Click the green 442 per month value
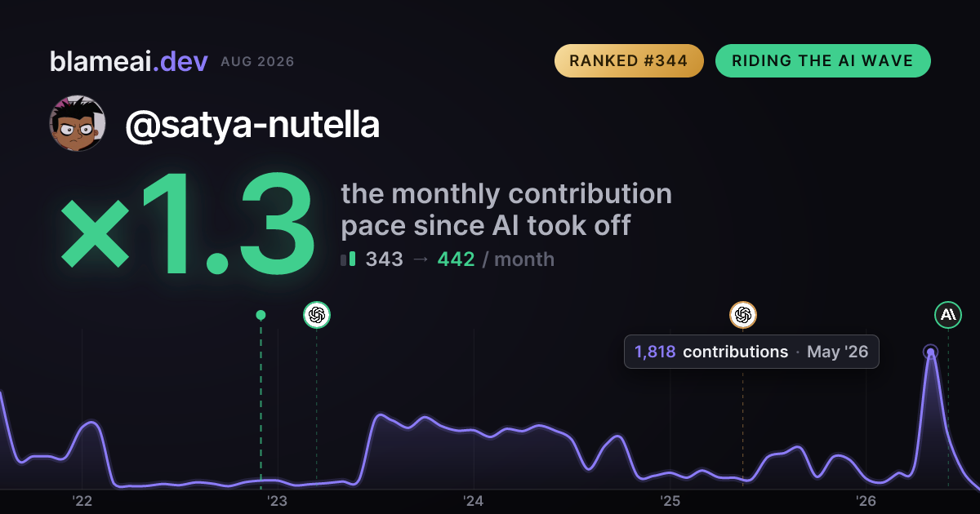The width and height of the screenshot is (980, 514). pyautogui.click(x=457, y=259)
